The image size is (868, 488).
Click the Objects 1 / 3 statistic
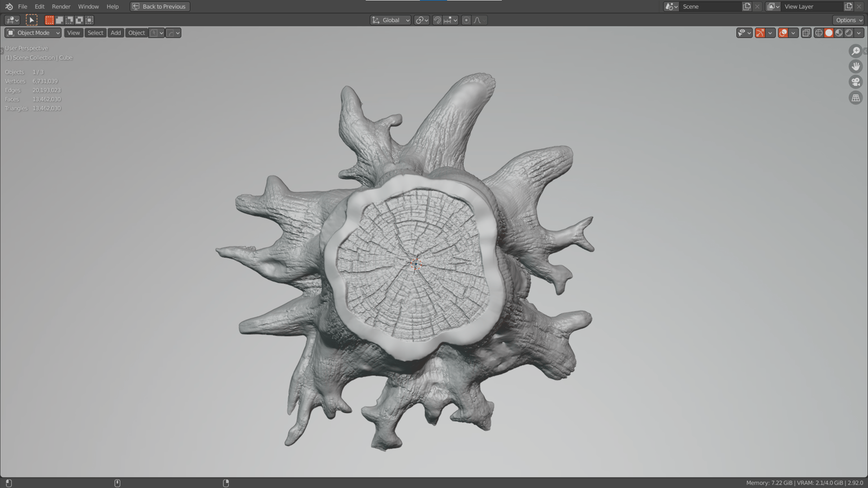pos(24,72)
